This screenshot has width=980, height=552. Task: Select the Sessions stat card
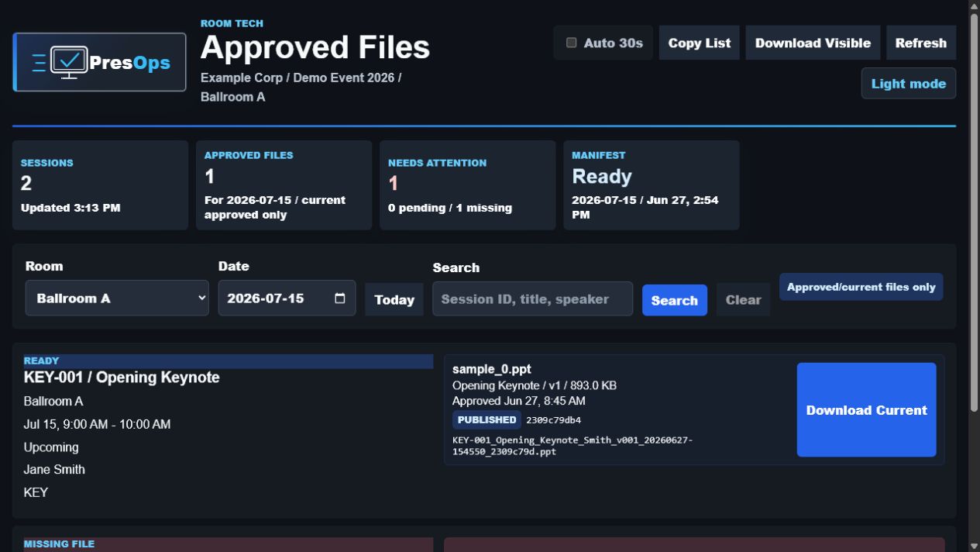[100, 185]
